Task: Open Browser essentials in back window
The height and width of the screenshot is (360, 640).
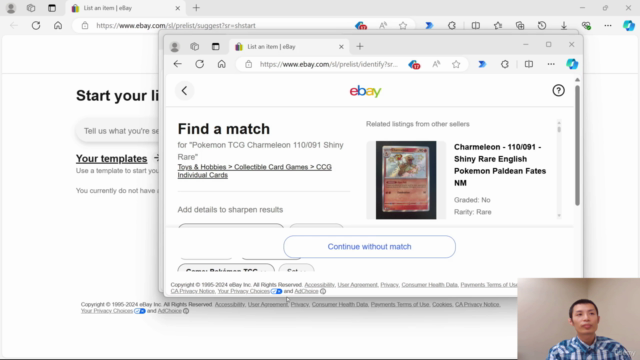Action: 586,25
